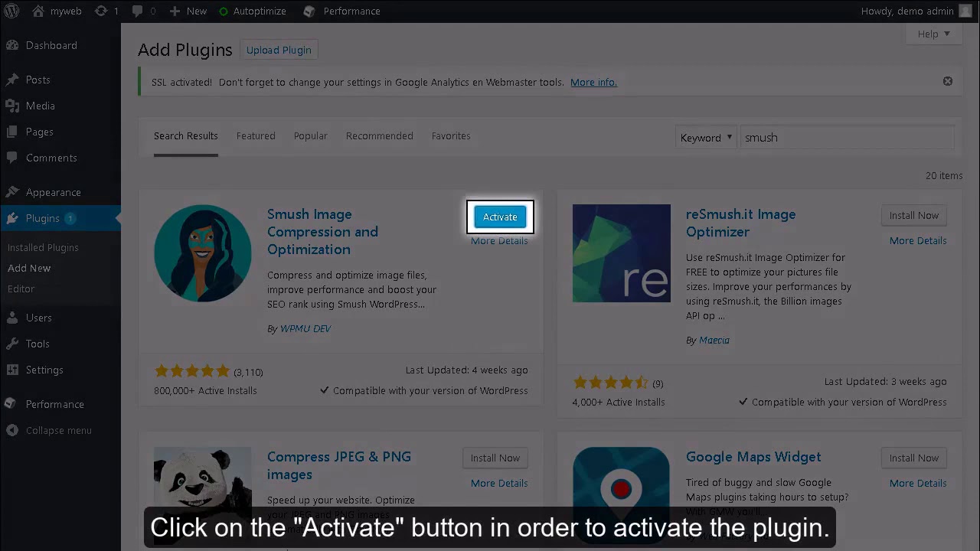Open the Keyword search type dropdown
This screenshot has height=551, width=980.
click(706, 138)
